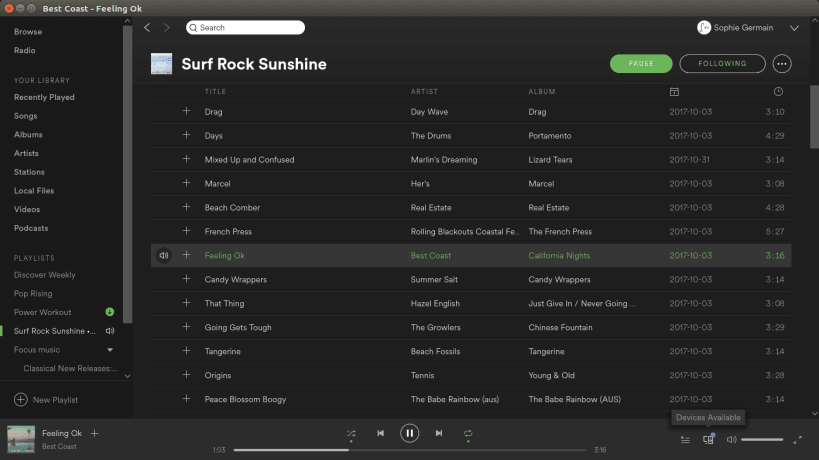Sort by the TITLE column header
Screen dimensions: 819x460
pos(215,92)
